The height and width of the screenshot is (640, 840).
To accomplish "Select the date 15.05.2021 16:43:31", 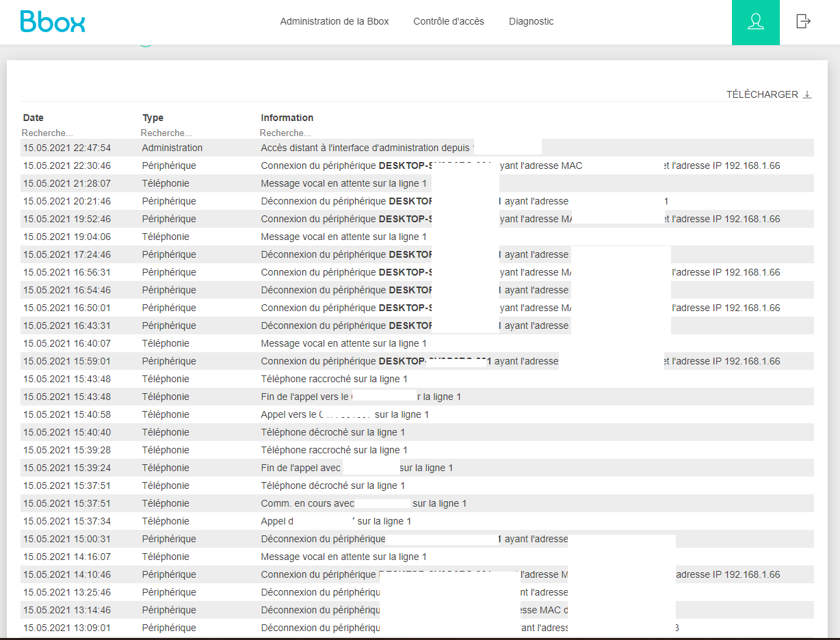I will click(67, 325).
